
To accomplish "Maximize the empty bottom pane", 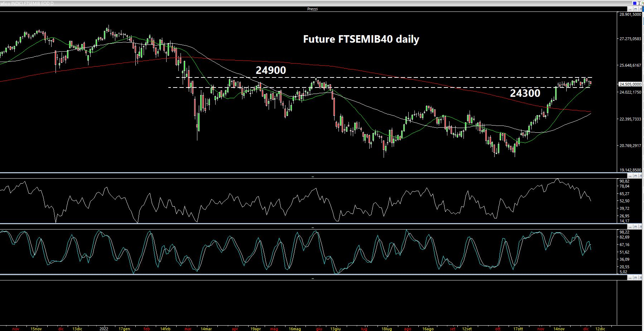I will (635, 278).
